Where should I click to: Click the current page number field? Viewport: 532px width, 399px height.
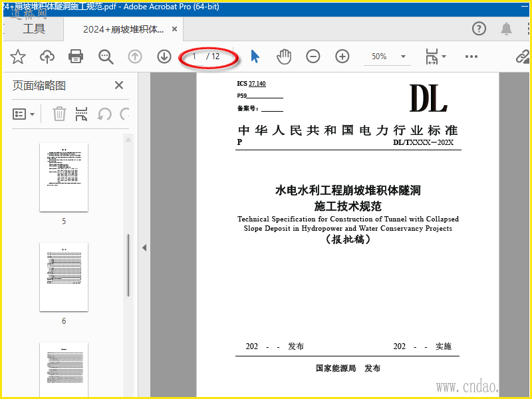pos(194,57)
